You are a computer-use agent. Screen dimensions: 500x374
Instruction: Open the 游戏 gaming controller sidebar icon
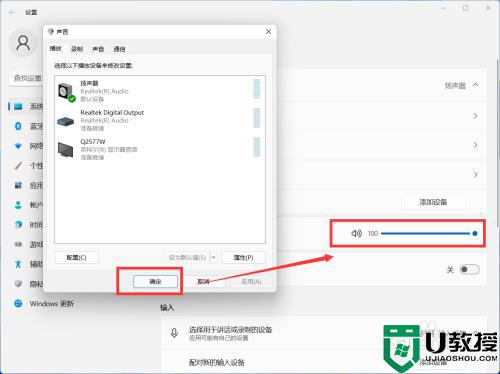click(18, 244)
